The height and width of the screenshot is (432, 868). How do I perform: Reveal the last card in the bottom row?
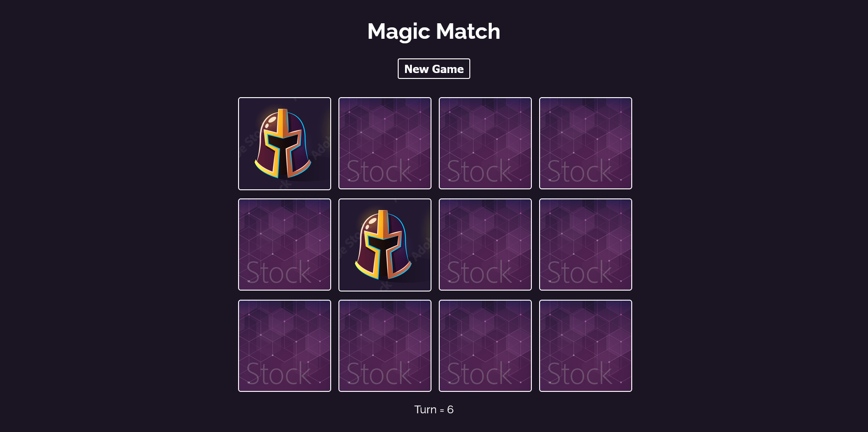(x=586, y=346)
